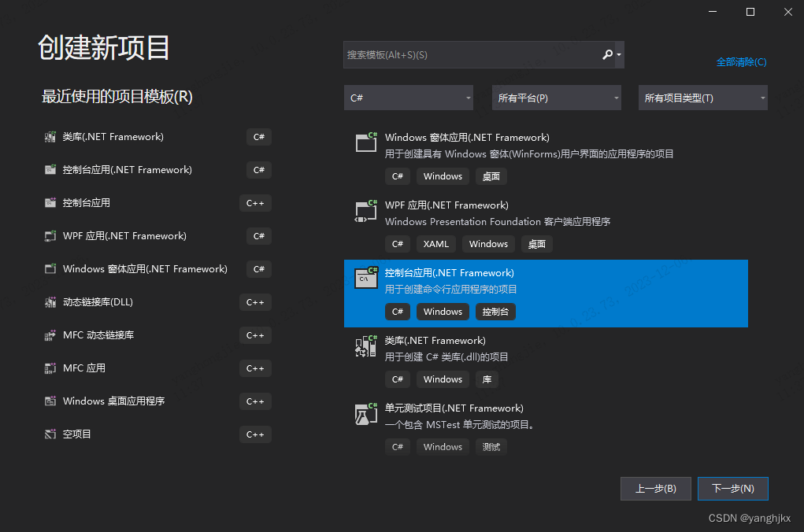This screenshot has height=532, width=804.
Task: Click the 下一步(N) button
Action: point(732,488)
